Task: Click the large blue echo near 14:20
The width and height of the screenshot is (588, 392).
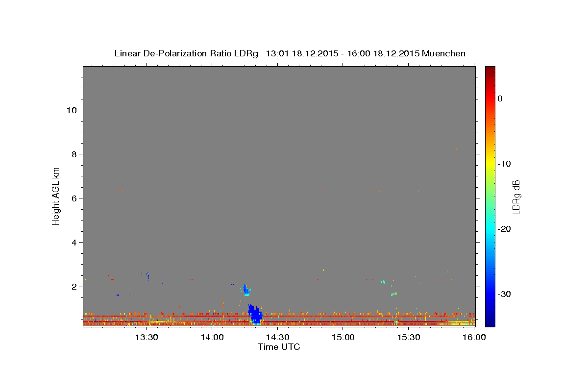Action: pos(255,314)
